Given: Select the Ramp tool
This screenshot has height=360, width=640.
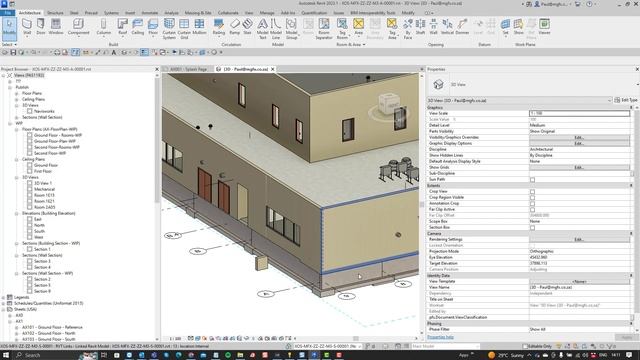Looking at the screenshot, I should click(x=235, y=27).
